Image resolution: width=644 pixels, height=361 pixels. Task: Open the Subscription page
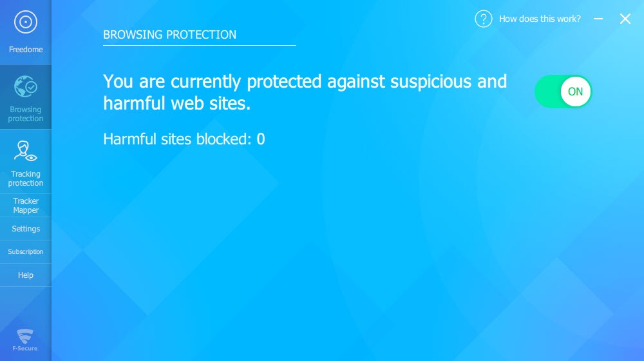tap(26, 251)
